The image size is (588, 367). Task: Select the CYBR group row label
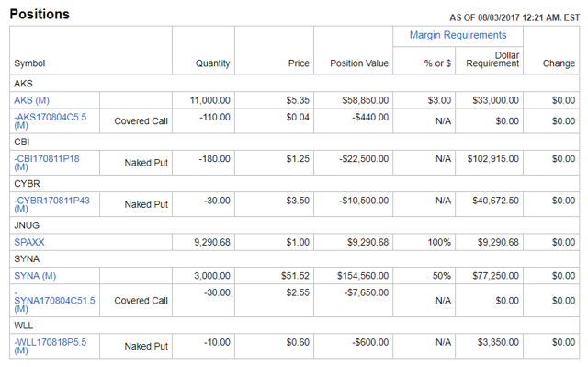coord(27,184)
